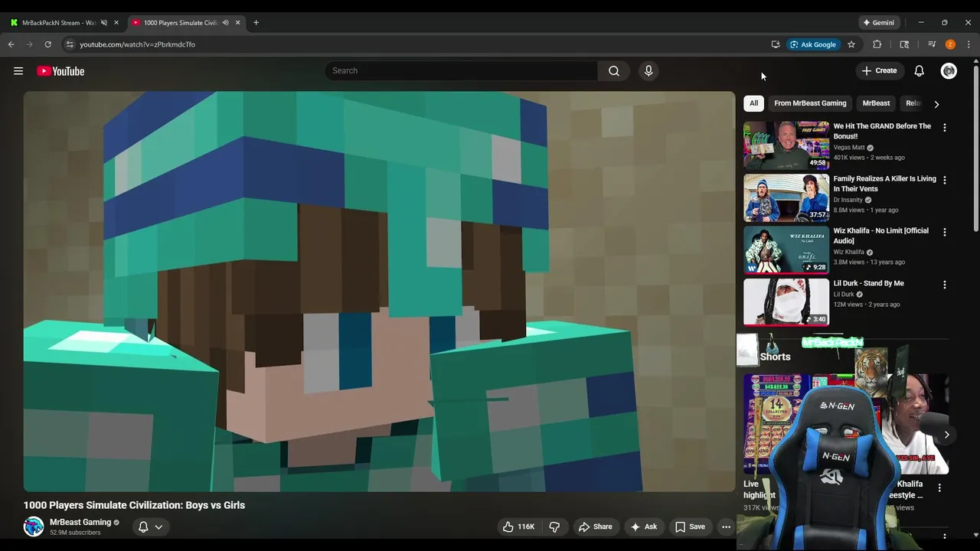
Task: Open a new browser tab
Action: pos(256,23)
